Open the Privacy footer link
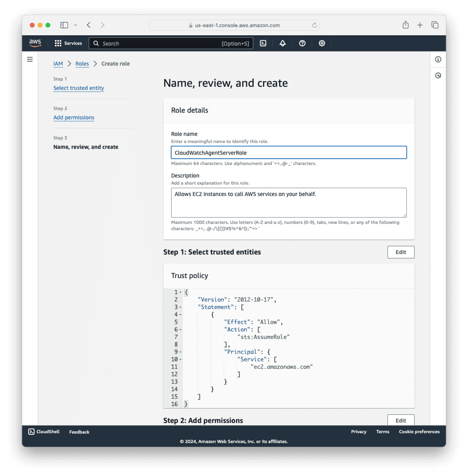Image resolution: width=468 pixels, height=476 pixels. coord(359,432)
